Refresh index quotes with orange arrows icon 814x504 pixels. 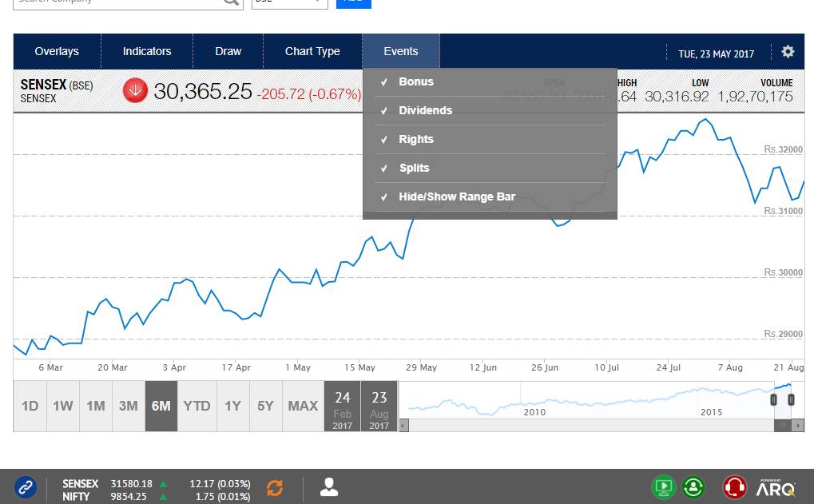point(275,487)
